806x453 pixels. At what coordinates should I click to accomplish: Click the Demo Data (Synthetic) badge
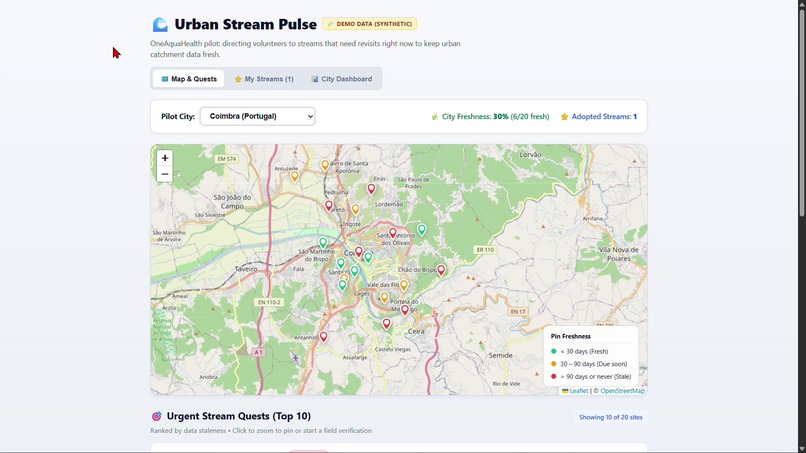370,24
